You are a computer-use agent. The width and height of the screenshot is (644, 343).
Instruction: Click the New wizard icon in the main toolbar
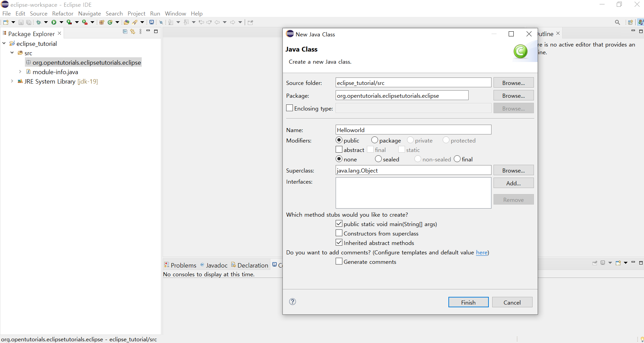(6, 22)
